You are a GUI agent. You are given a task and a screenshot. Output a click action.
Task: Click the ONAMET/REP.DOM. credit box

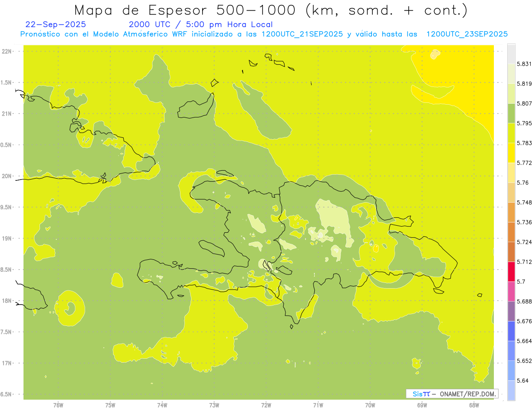pos(452,394)
